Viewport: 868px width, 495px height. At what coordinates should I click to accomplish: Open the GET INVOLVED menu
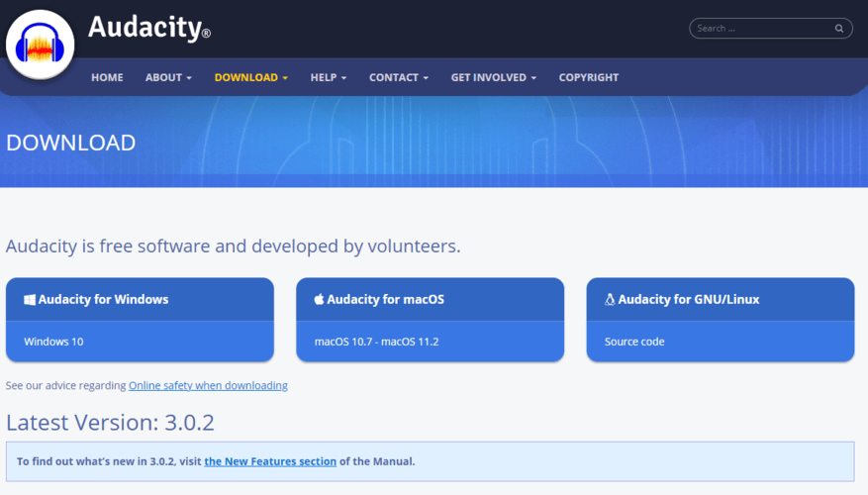click(x=493, y=77)
